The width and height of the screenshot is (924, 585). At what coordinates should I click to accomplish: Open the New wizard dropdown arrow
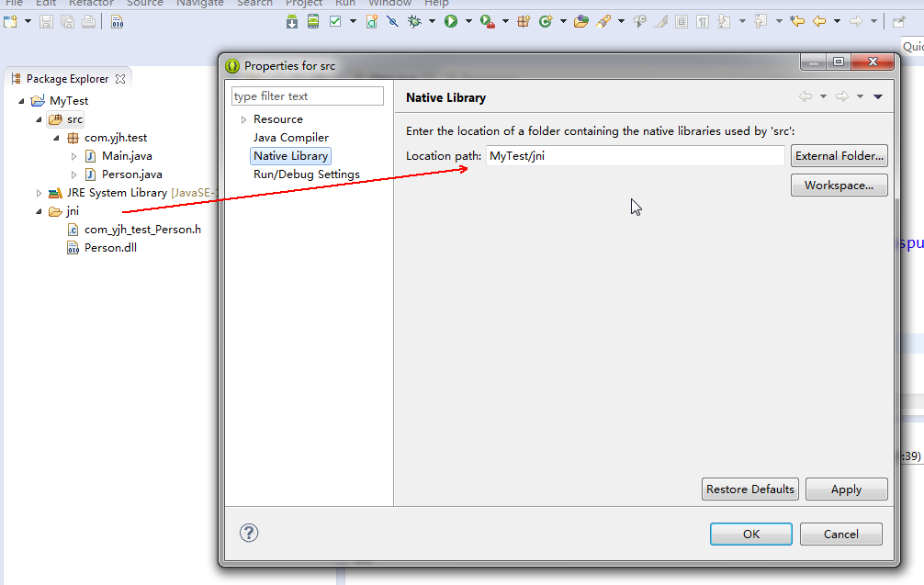coord(28,22)
